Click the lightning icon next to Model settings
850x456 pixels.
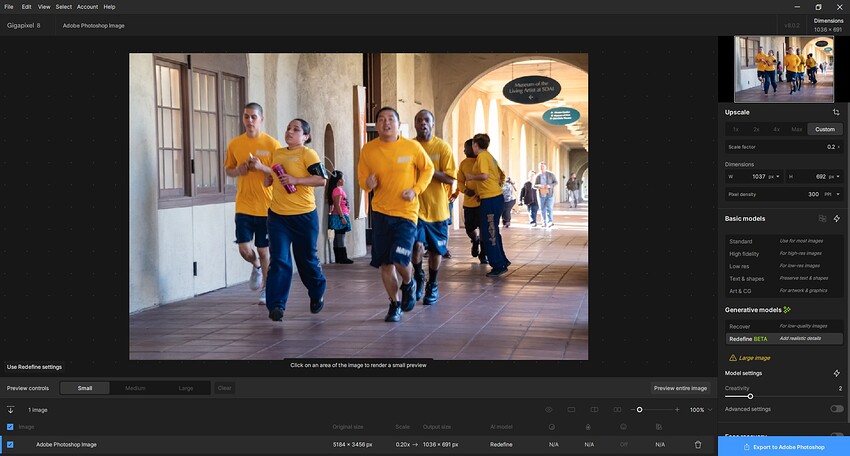[836, 373]
